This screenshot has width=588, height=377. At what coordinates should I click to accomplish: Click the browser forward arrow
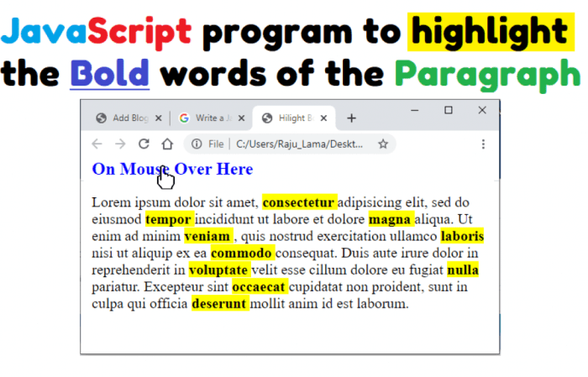point(120,144)
